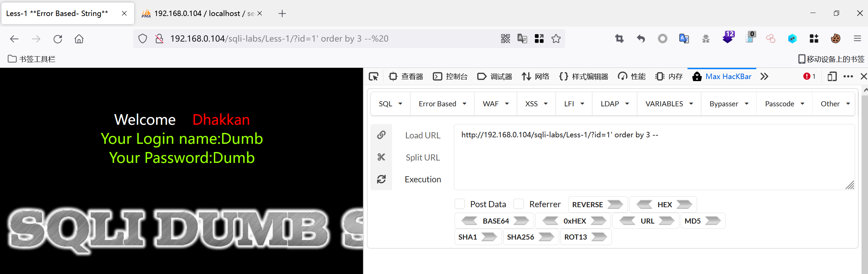Switch to the 网络 network tab
This screenshot has width=868, height=274.
coord(536,76)
